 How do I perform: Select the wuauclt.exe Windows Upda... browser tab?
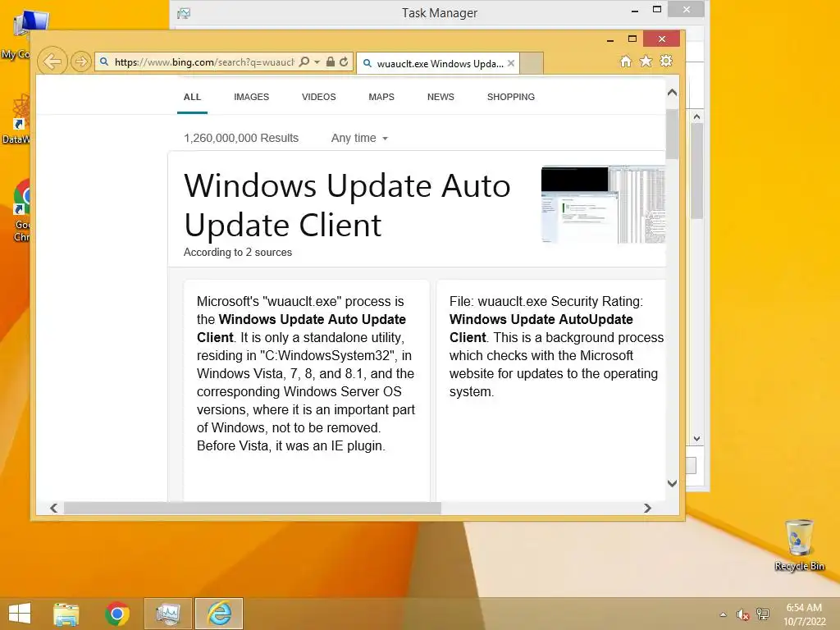tap(438, 63)
